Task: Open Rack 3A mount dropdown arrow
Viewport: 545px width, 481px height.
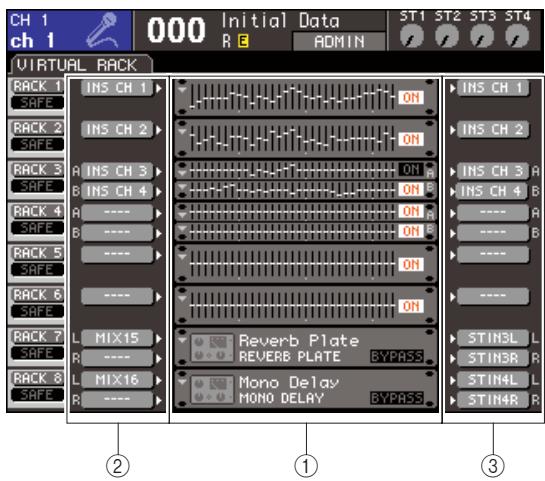Action: [x=182, y=173]
